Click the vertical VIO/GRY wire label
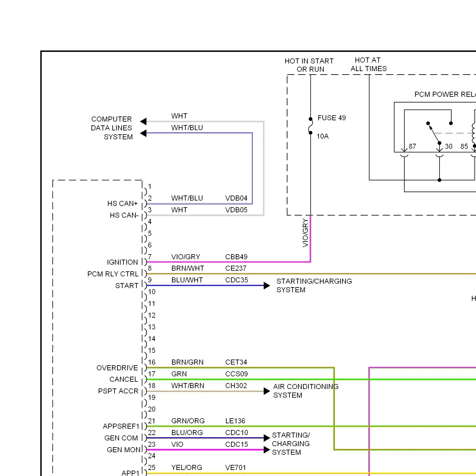This screenshot has height=476, width=476. pos(305,233)
